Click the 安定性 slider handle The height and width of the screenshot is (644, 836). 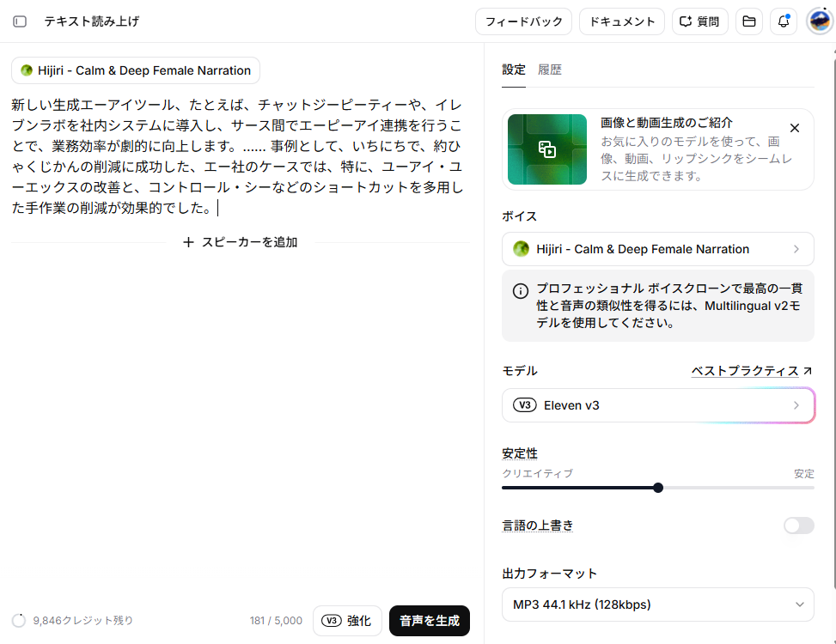[x=658, y=488]
